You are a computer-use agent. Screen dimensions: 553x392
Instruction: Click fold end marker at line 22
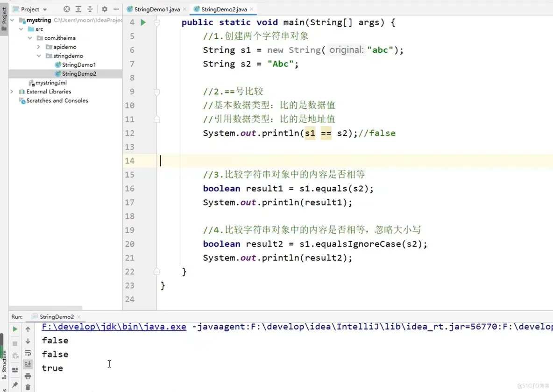coord(157,271)
